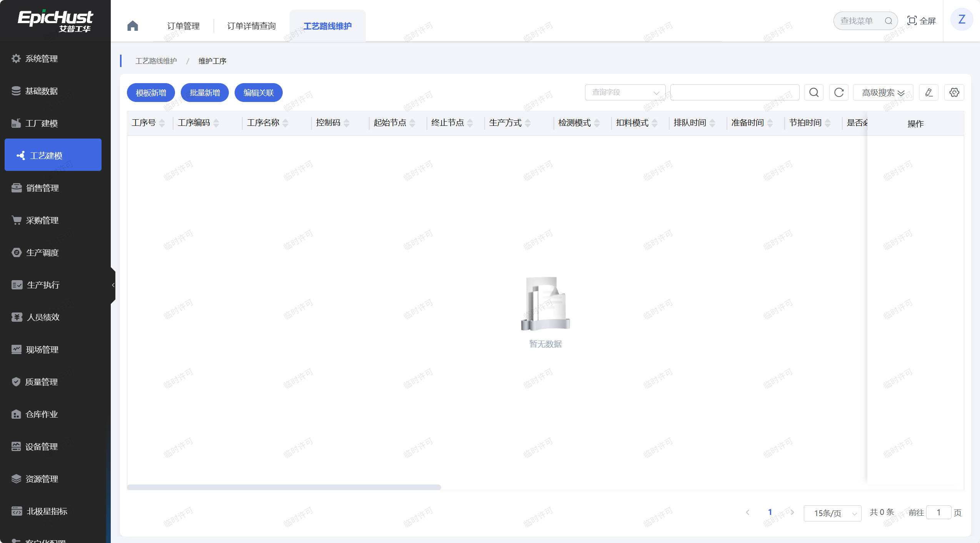Open the 15条/页 page size dropdown
Viewport: 980px width, 543px height.
832,513
